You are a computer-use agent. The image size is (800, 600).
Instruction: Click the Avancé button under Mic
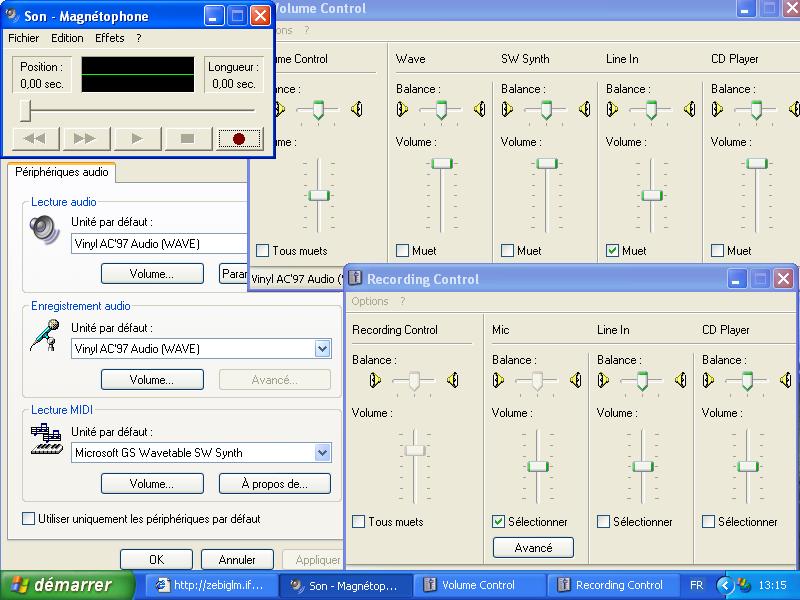(533, 548)
